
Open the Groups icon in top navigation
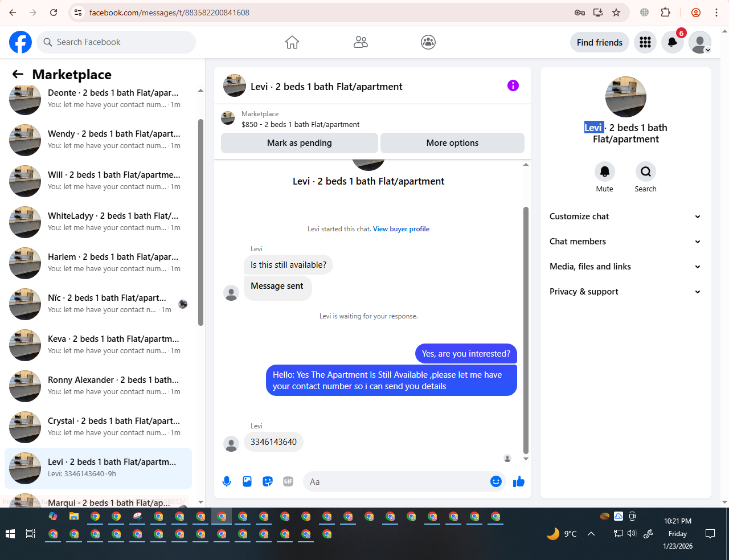point(428,42)
